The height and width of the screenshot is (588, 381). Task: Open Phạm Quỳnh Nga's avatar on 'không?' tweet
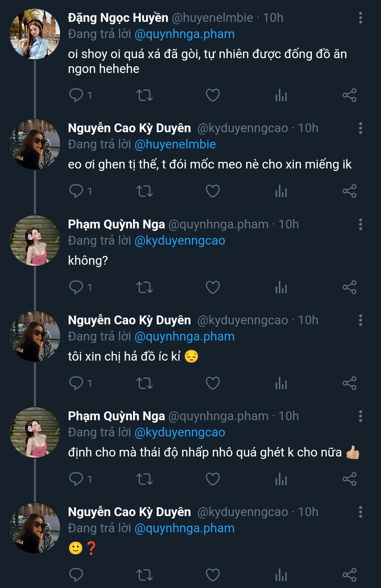(x=35, y=241)
